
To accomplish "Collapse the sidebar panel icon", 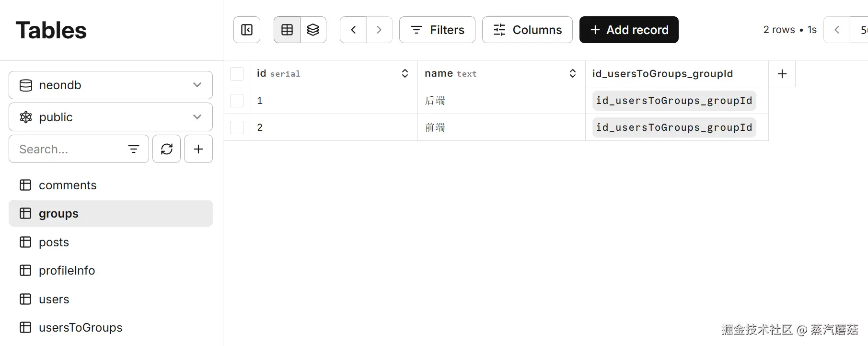I will click(247, 30).
